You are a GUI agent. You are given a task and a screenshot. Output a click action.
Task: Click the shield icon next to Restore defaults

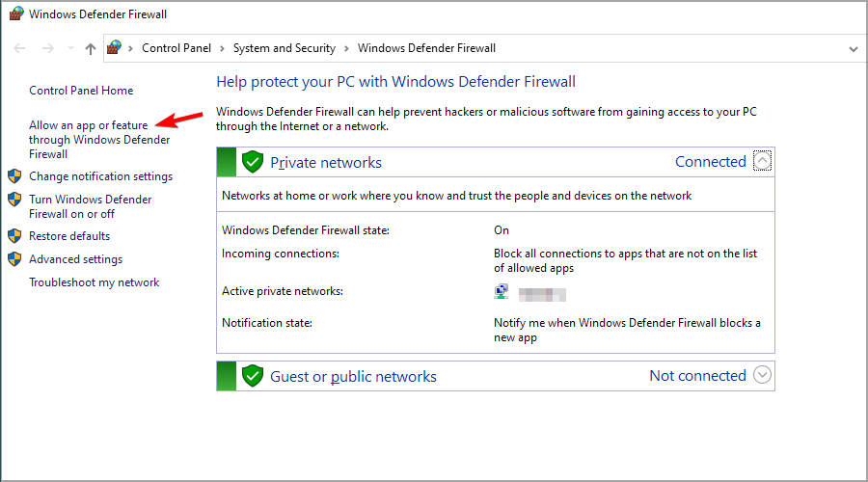14,236
